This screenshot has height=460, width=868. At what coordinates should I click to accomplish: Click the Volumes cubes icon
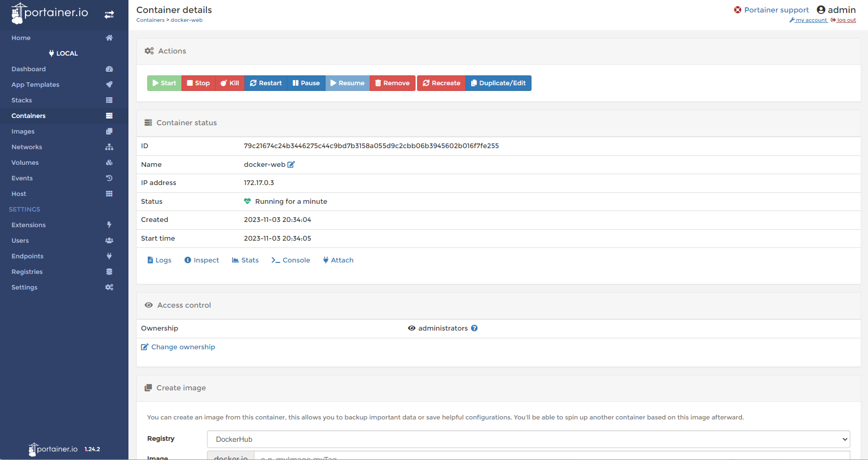pyautogui.click(x=109, y=163)
